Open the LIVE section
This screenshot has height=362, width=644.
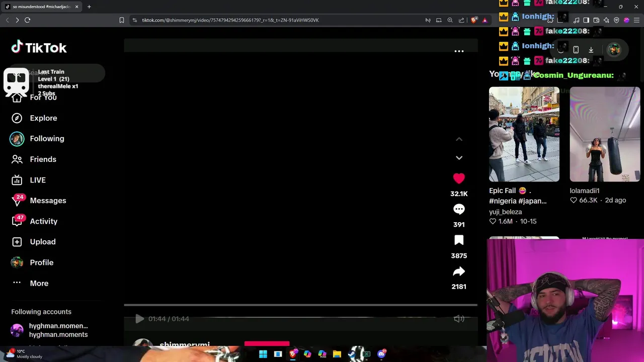(29, 180)
